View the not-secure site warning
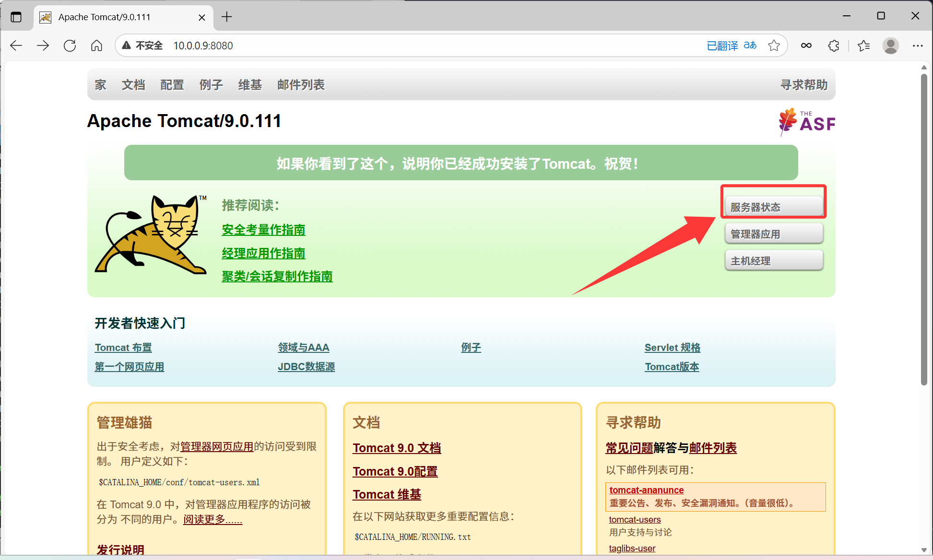Image resolution: width=933 pixels, height=560 pixels. click(142, 46)
